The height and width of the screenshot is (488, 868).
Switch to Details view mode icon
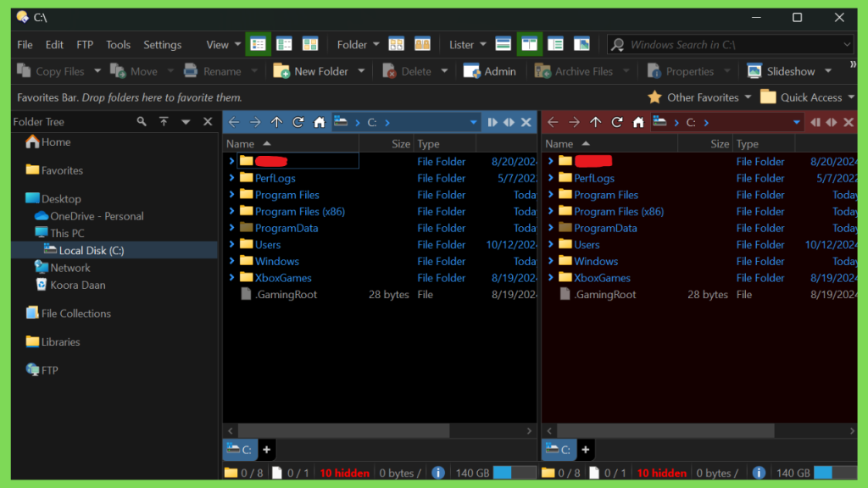tap(258, 44)
